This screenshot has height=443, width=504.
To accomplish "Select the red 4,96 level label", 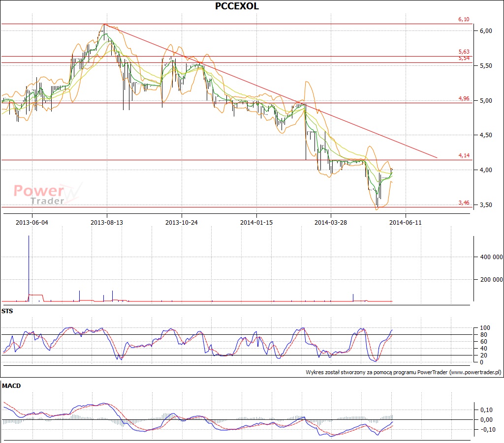I will [464, 98].
